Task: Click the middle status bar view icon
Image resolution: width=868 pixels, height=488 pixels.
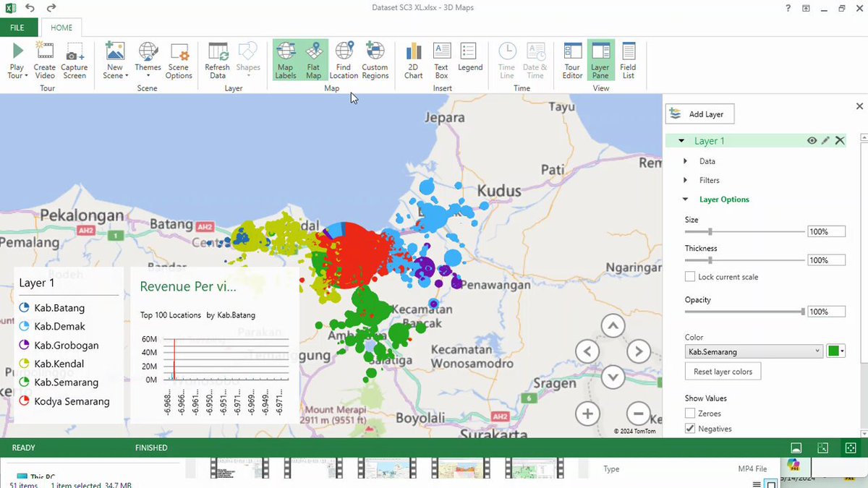Action: click(x=822, y=448)
